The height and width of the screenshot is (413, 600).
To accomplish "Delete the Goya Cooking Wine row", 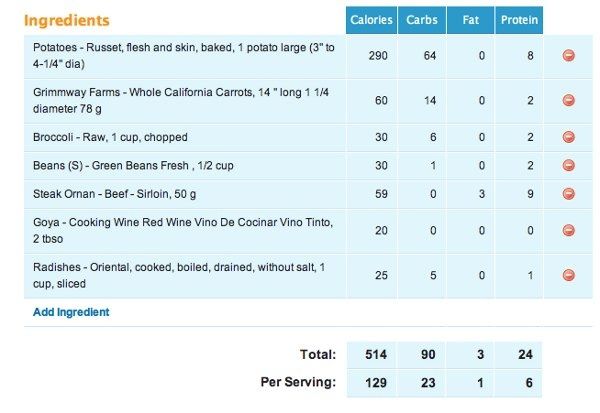I will [568, 230].
